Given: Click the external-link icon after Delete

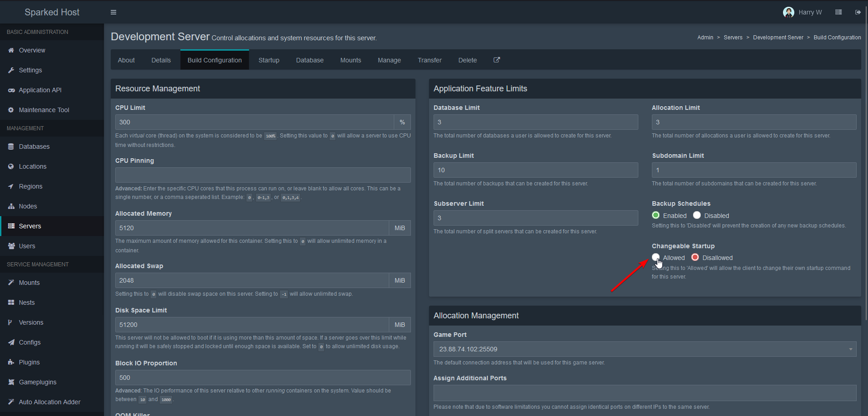Looking at the screenshot, I should (496, 59).
